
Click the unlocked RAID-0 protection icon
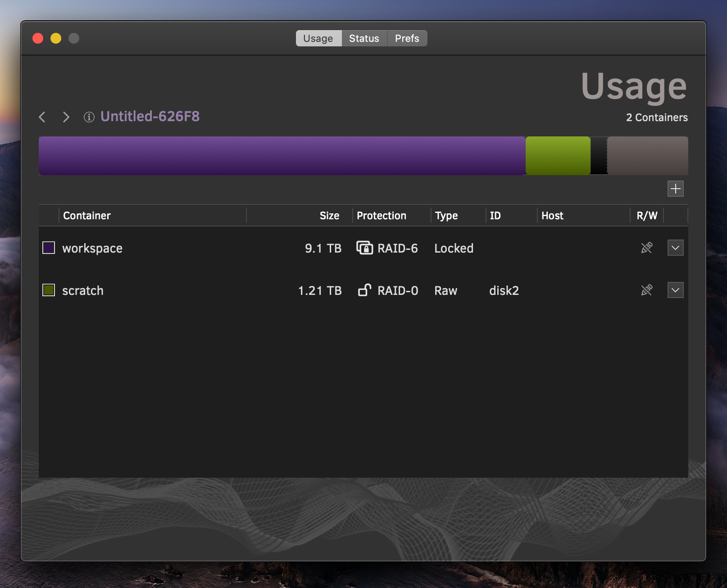[x=364, y=290]
